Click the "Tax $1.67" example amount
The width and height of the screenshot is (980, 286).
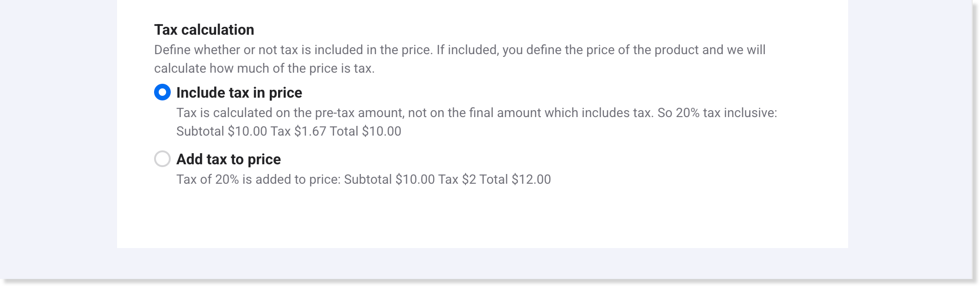(x=298, y=131)
